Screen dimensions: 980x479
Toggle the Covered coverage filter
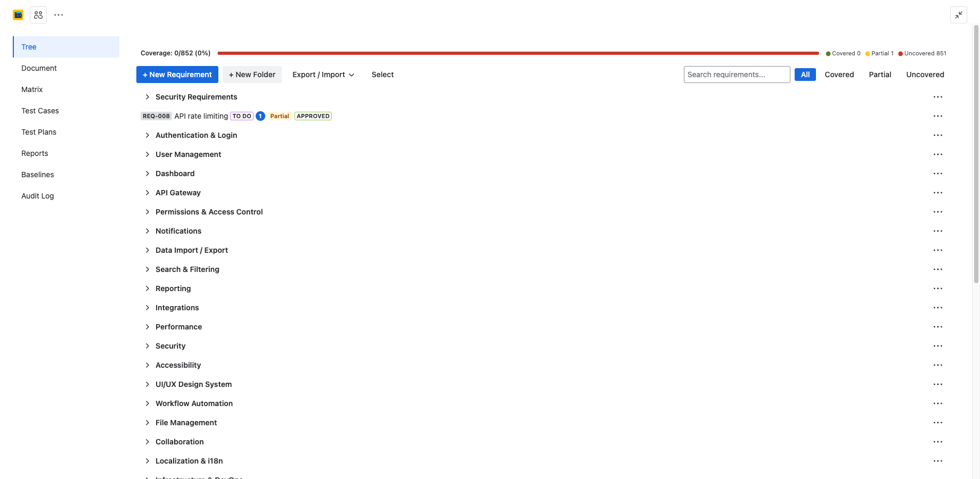coord(839,75)
